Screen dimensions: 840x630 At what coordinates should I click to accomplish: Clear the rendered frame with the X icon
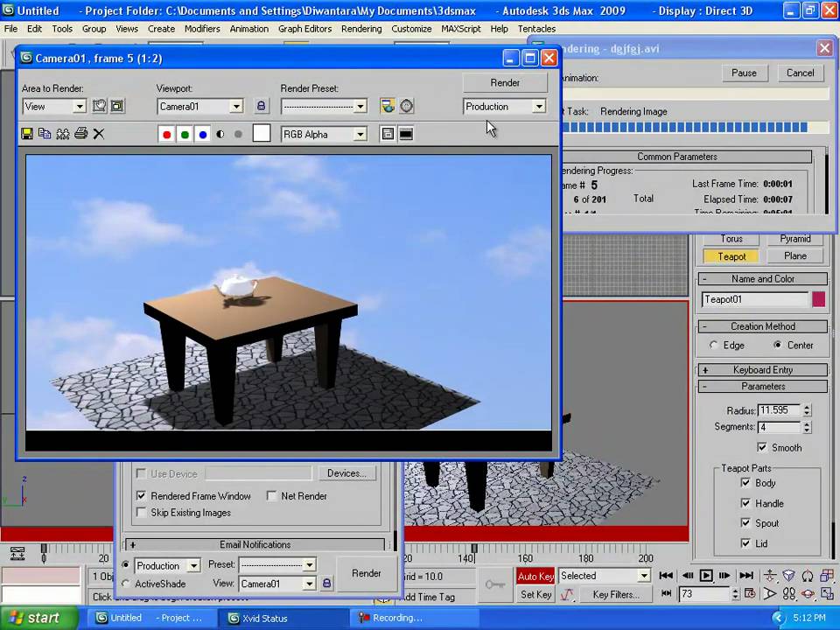click(x=99, y=134)
